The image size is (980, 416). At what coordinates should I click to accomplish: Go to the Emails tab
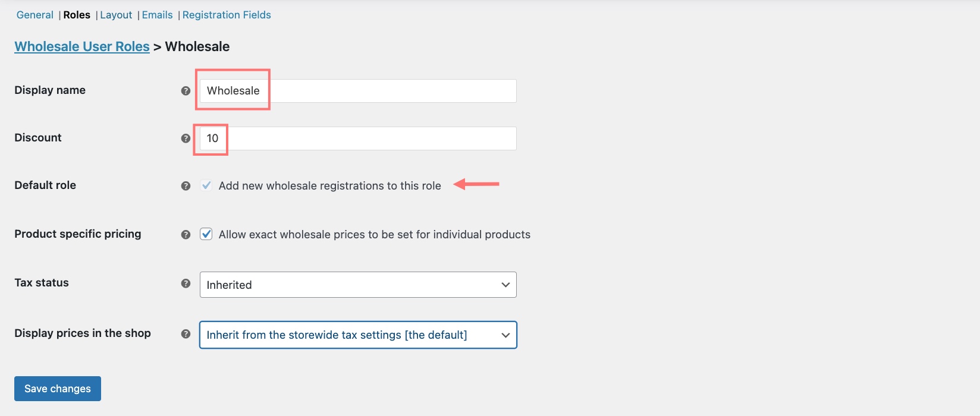click(x=157, y=15)
